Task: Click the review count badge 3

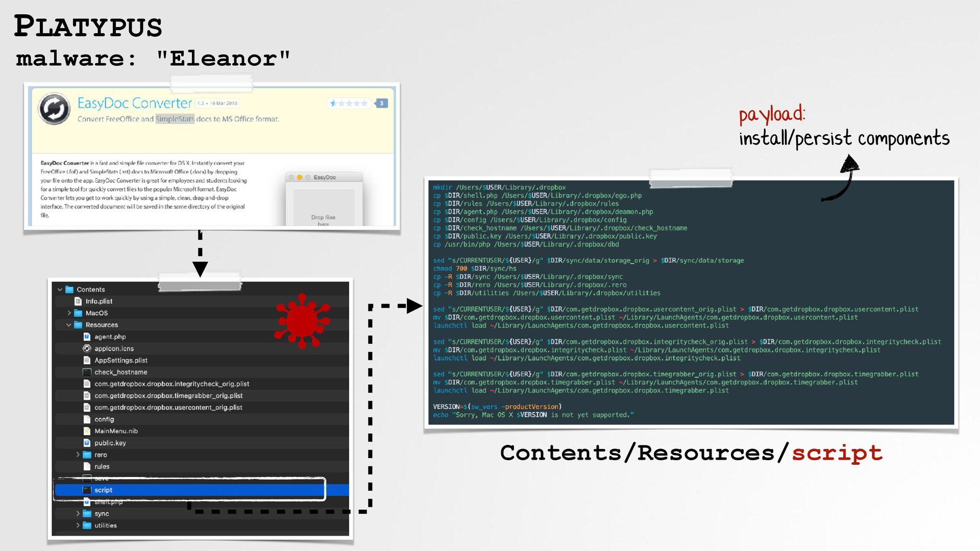Action: coord(381,104)
